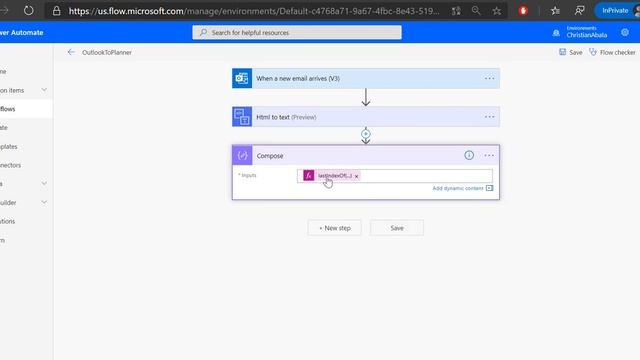The width and height of the screenshot is (640, 360).
Task: Click the + New step button
Action: 335,228
